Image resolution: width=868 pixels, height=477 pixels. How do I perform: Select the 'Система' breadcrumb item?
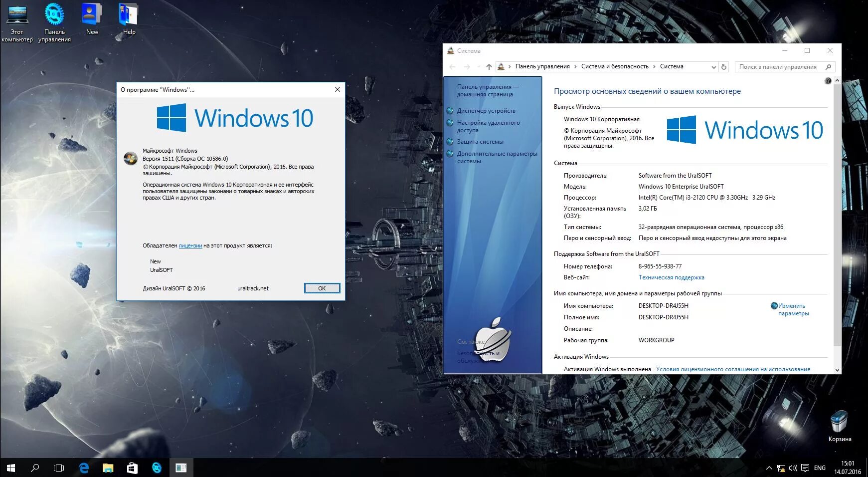coord(672,66)
